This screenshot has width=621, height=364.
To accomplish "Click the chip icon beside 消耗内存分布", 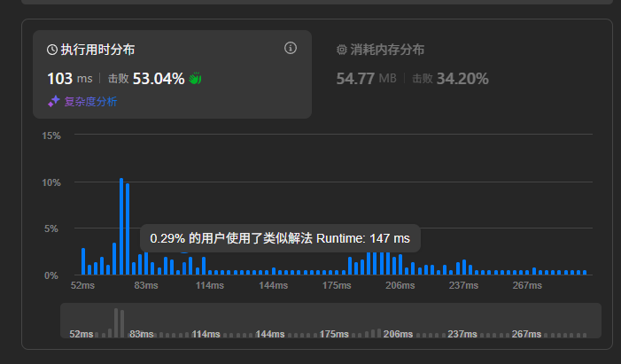I will coord(342,50).
